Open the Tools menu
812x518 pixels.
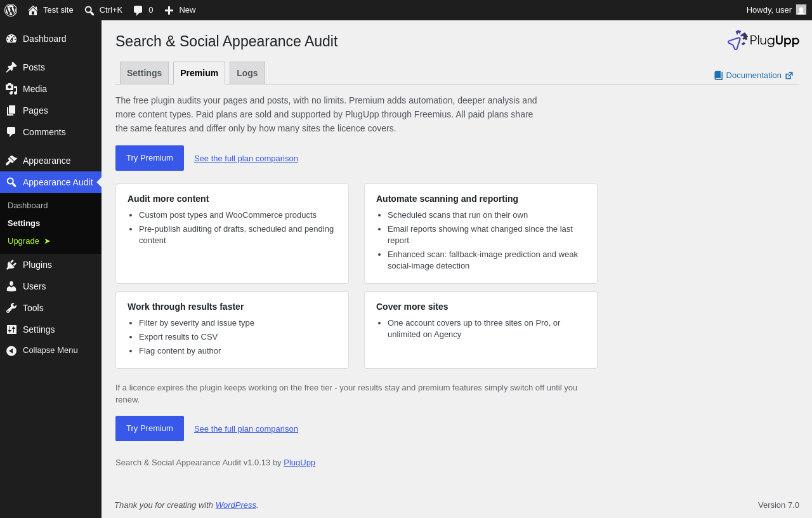click(x=51, y=308)
